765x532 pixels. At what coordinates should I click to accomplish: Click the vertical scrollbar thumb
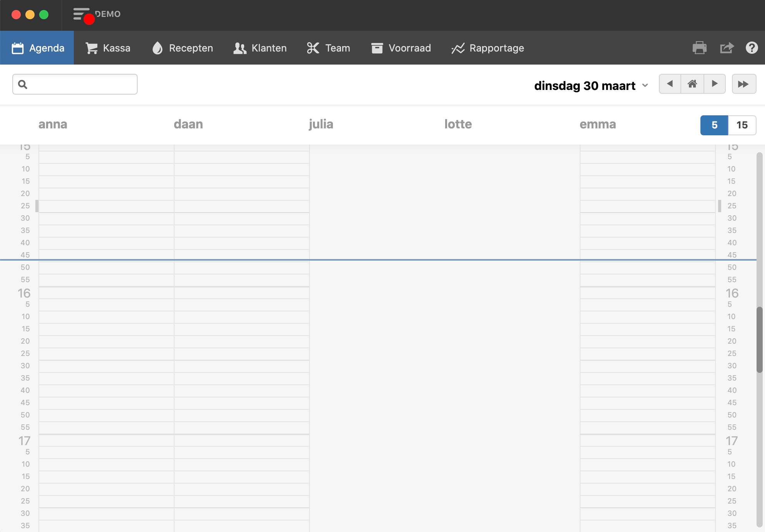pos(759,340)
